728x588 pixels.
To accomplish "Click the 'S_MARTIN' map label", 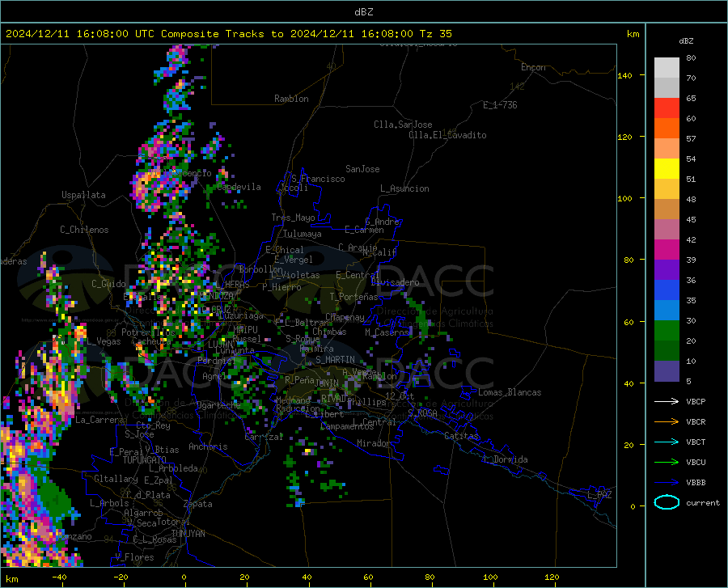I will click(335, 360).
